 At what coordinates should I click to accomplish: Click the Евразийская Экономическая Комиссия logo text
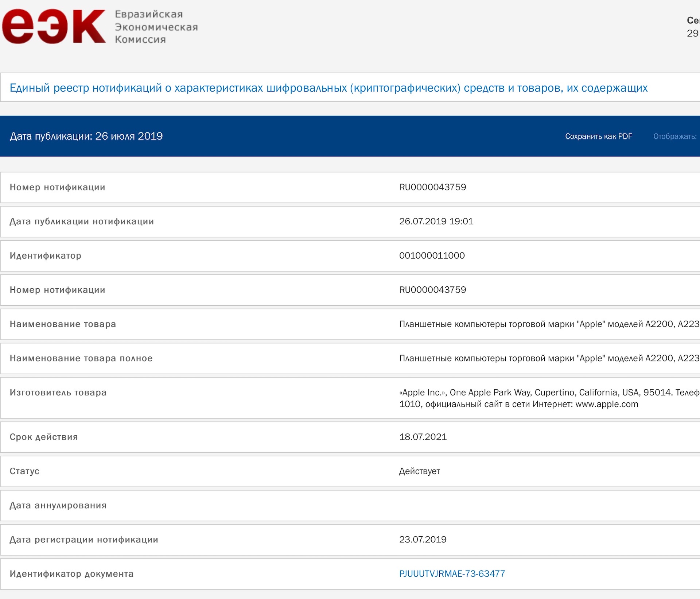[x=156, y=27]
